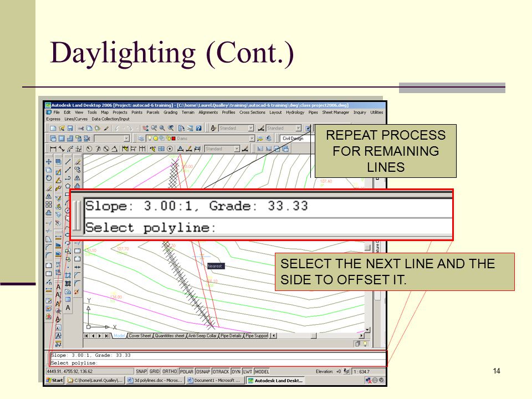
Task: Open 3d polylines.doc taskbar button
Action: click(x=155, y=380)
